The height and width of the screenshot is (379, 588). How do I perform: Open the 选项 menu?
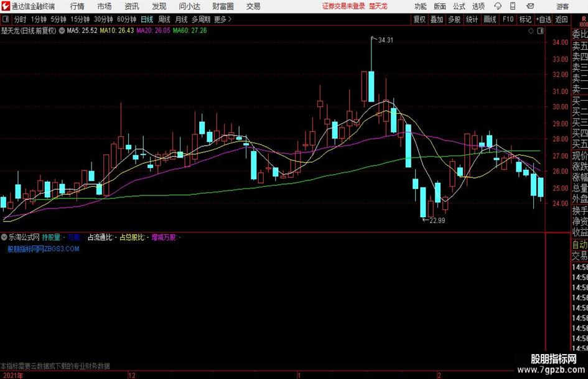478,6
